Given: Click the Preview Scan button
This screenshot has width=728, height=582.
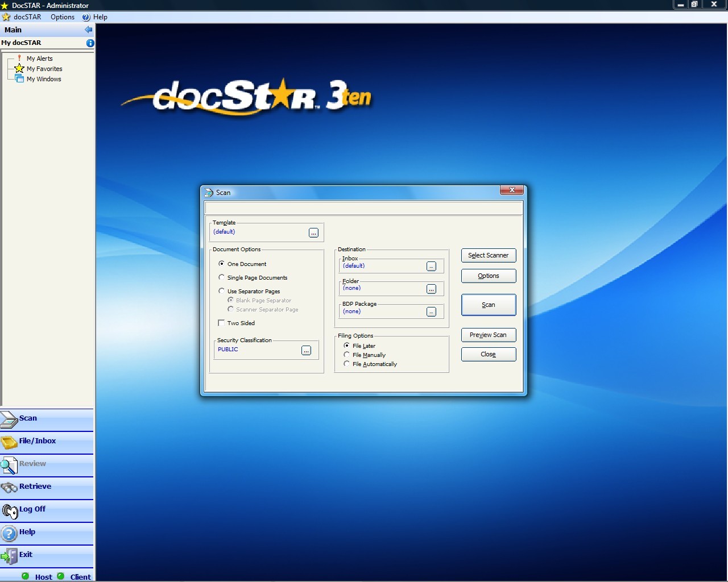Looking at the screenshot, I should [x=489, y=335].
